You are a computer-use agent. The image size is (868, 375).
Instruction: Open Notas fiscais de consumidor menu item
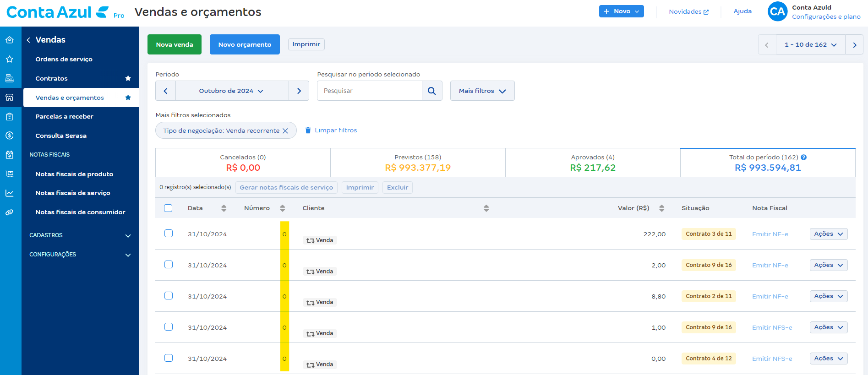point(81,212)
